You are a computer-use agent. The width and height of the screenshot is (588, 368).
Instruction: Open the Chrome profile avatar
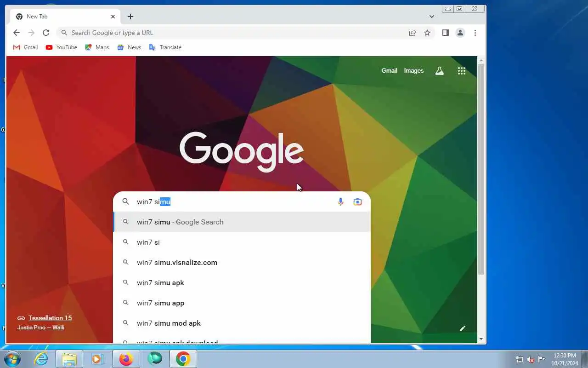pos(460,33)
